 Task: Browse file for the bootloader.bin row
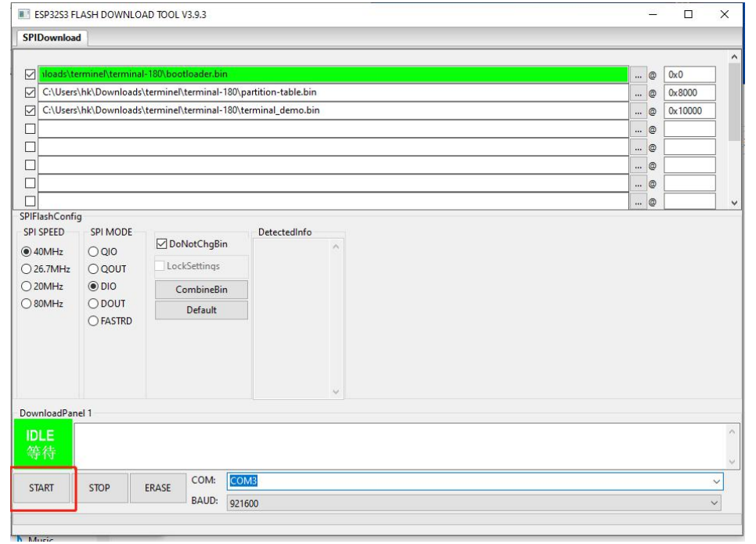pos(639,75)
